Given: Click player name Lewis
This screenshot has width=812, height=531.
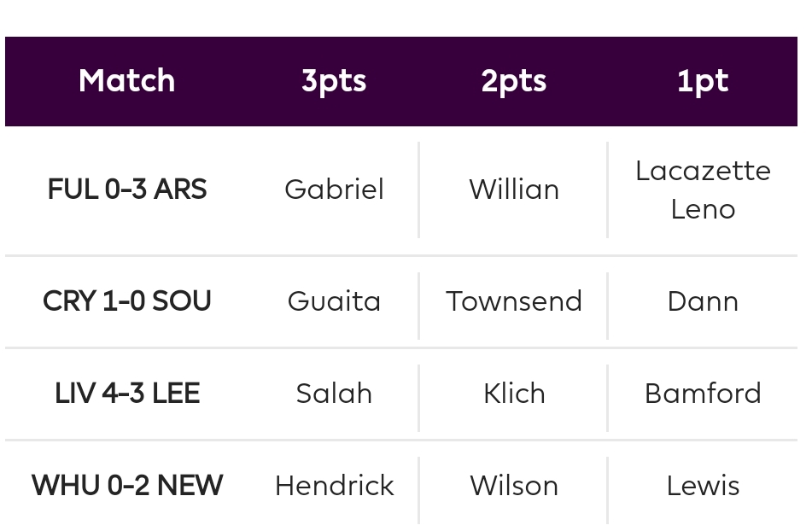Looking at the screenshot, I should (x=703, y=486).
